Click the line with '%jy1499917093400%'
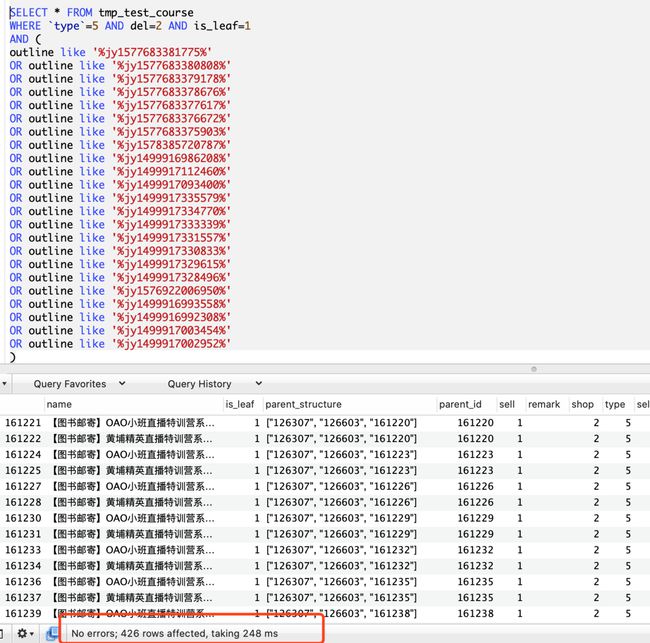 coord(120,185)
